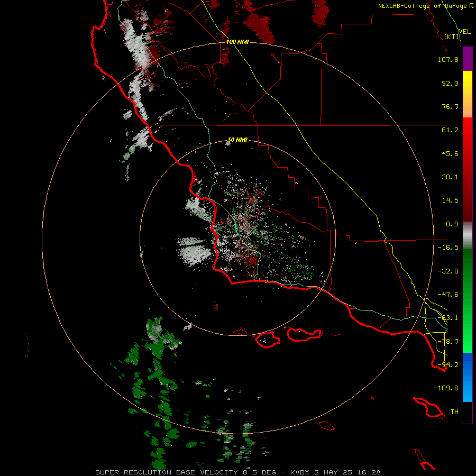Click the 14.5 legend value
This screenshot has height=476, width=476.
[450, 200]
